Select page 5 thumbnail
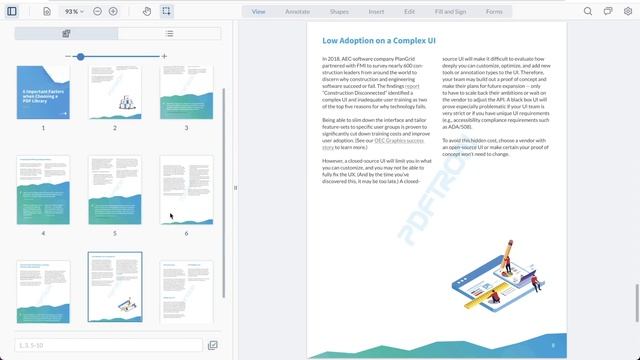The height and width of the screenshot is (360, 640). (115, 190)
